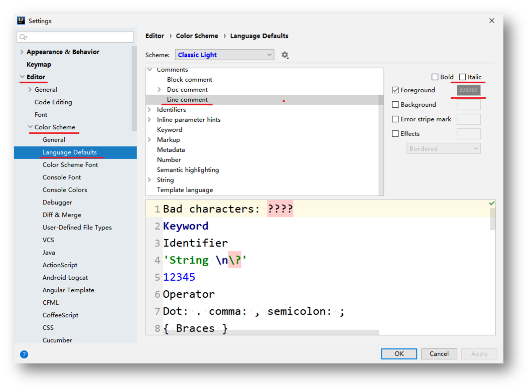The image size is (532, 392).
Task: Expand the Doc comment node
Action: click(x=160, y=90)
